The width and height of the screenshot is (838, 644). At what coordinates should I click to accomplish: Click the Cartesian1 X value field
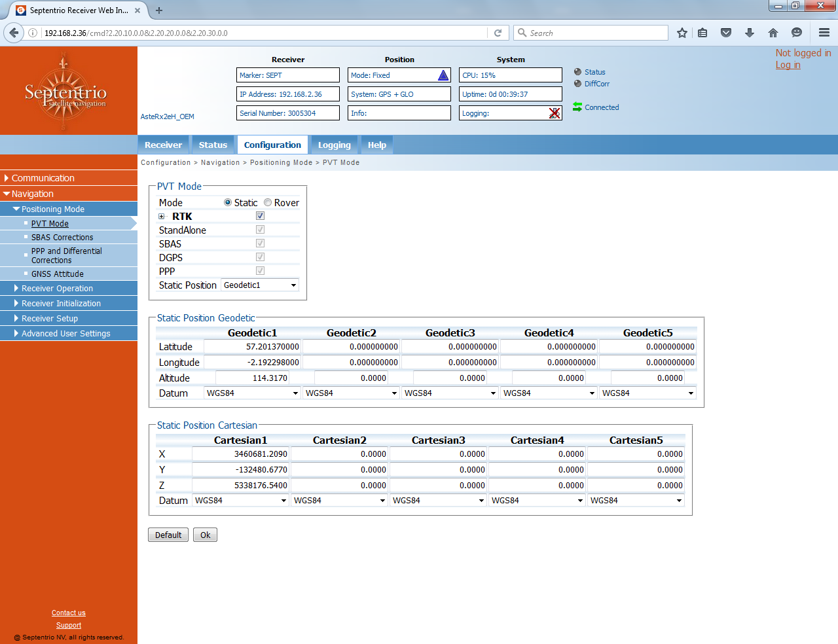[240, 454]
